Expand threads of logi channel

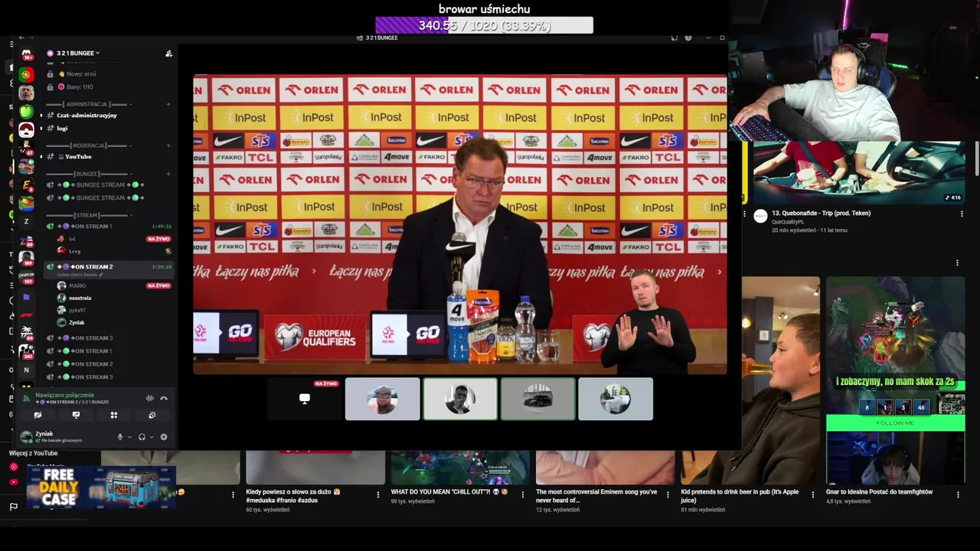click(x=41, y=129)
